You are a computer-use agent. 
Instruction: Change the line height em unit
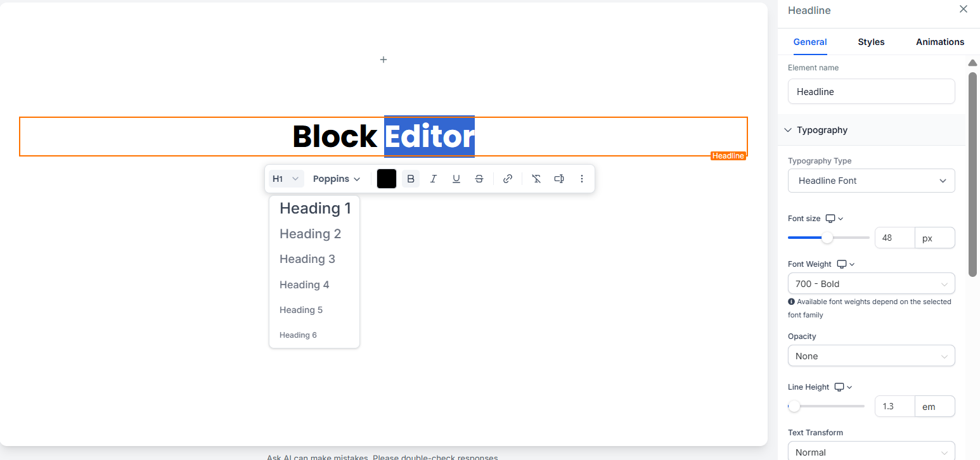tap(934, 406)
